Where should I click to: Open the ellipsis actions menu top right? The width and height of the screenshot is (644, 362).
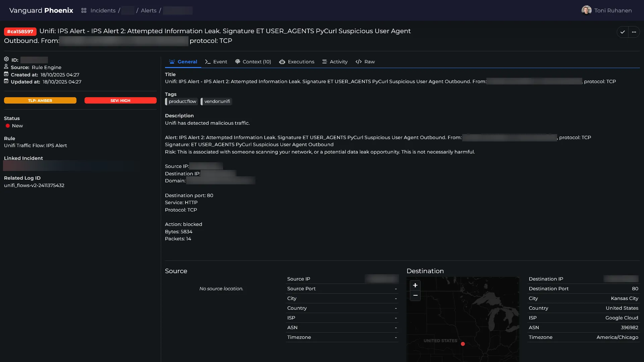(x=634, y=32)
